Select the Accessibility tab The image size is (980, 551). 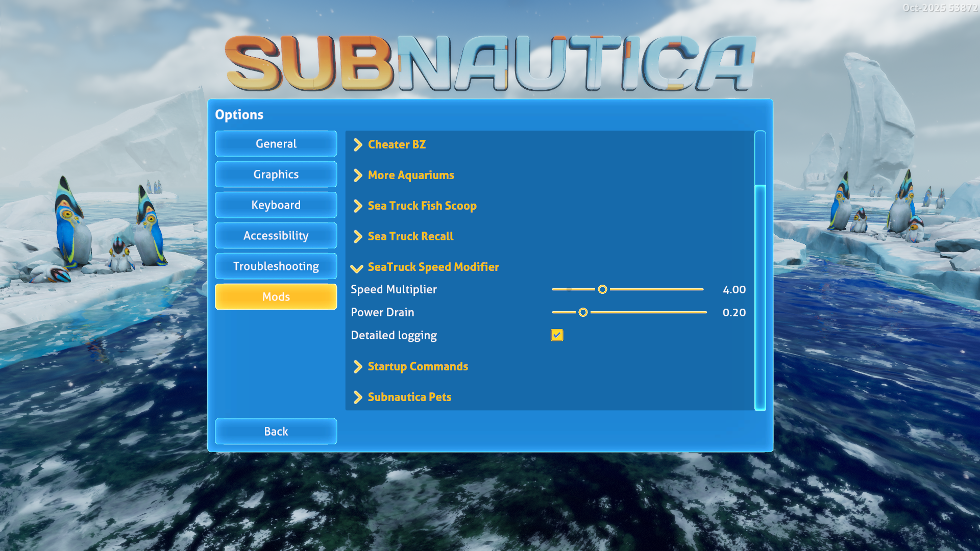(276, 236)
